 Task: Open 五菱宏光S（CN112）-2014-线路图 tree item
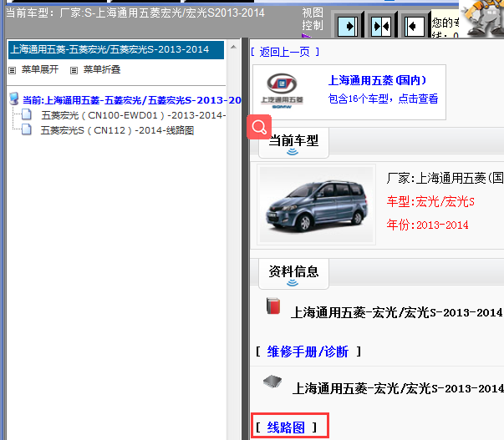coord(117,130)
